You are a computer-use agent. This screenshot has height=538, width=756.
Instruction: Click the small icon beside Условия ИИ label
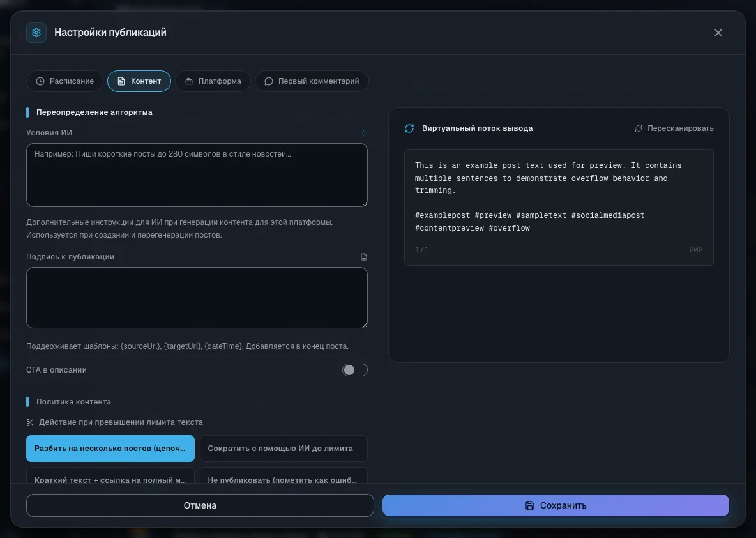pyautogui.click(x=364, y=133)
